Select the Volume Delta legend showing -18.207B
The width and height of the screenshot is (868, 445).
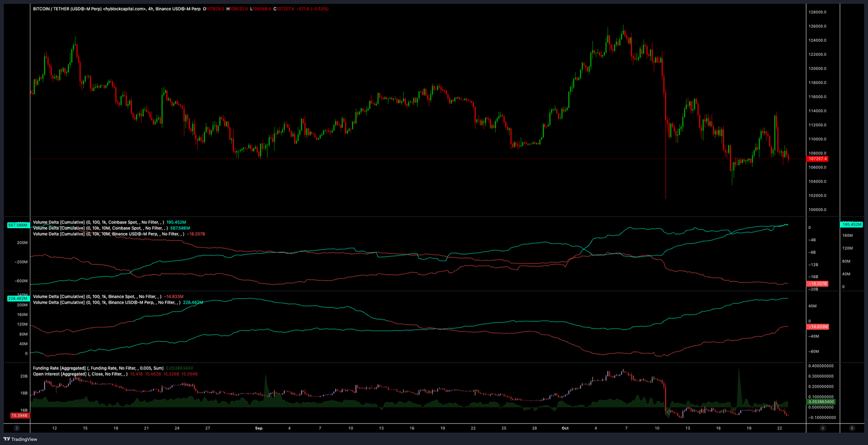tap(108, 234)
